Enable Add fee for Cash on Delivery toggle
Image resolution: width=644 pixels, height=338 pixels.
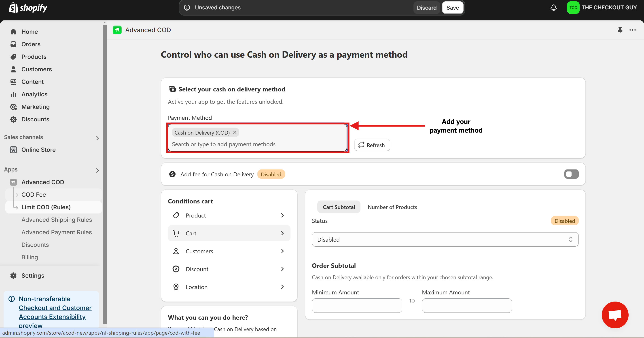click(571, 174)
